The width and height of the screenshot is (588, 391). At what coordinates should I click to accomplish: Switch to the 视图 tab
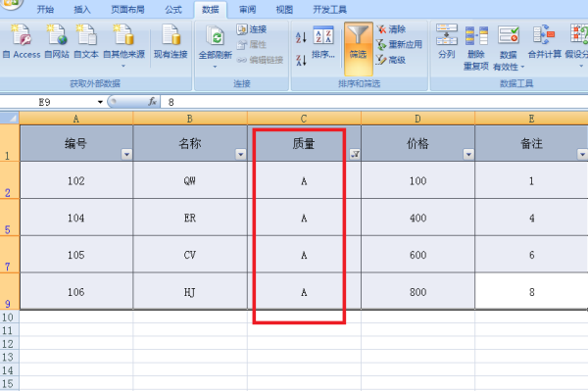284,10
